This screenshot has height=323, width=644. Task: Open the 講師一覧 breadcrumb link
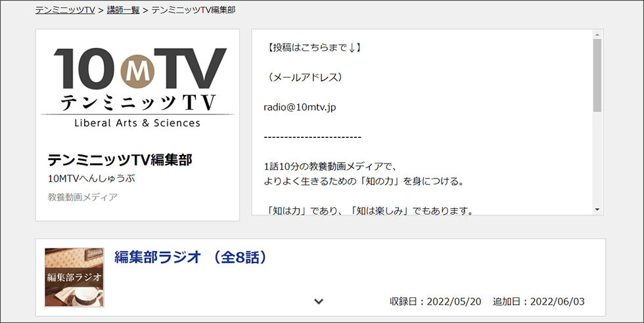click(x=124, y=11)
